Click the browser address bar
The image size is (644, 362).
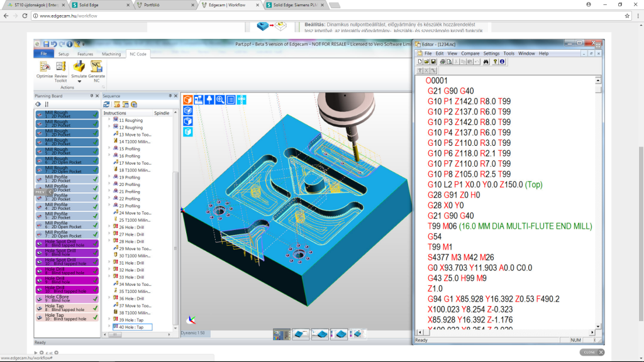[x=328, y=16]
